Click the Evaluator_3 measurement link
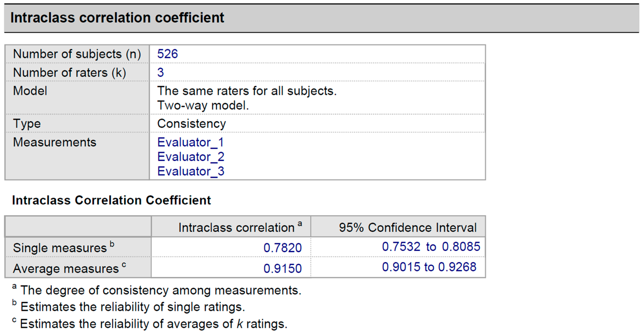 tap(191, 171)
